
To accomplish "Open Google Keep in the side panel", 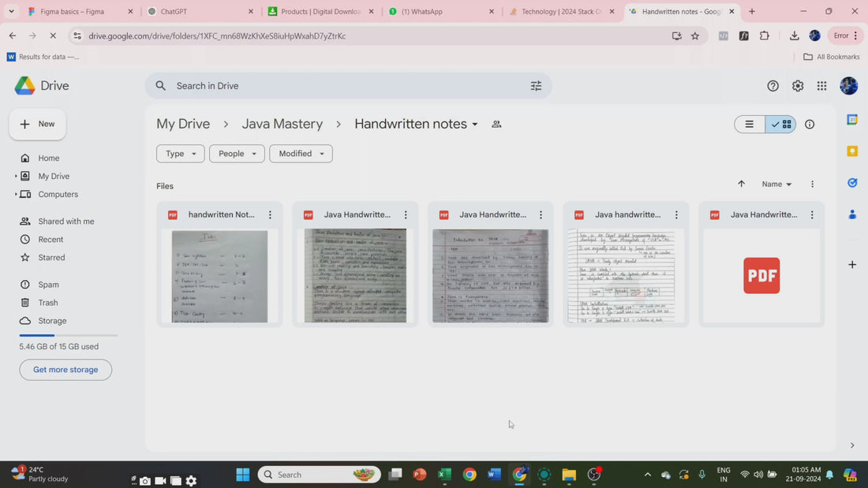I will click(x=852, y=151).
